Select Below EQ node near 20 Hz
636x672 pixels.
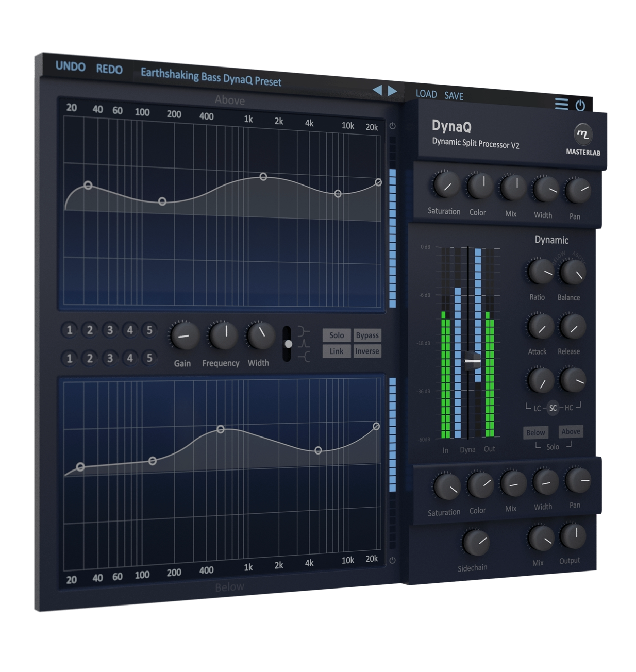(80, 467)
